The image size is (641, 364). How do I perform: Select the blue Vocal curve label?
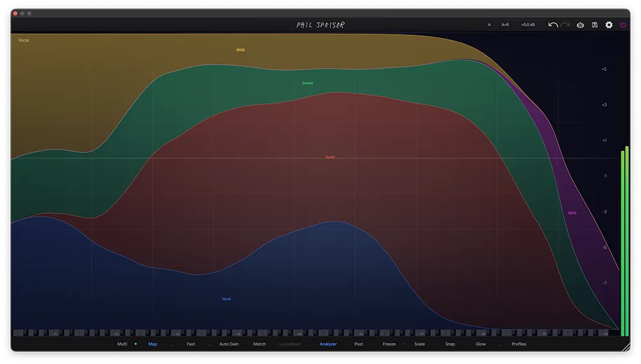click(x=226, y=299)
